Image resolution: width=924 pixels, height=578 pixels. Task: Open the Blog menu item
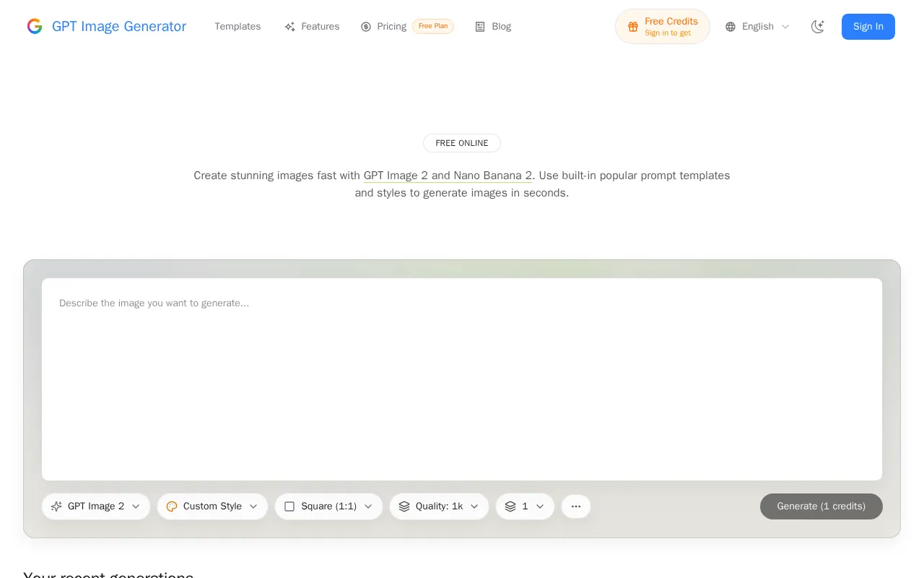(493, 27)
